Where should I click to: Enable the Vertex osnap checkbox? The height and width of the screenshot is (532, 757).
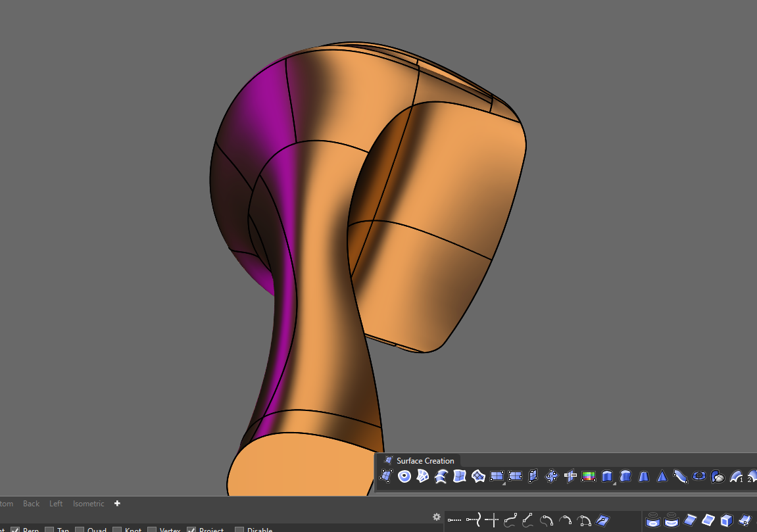point(151,530)
